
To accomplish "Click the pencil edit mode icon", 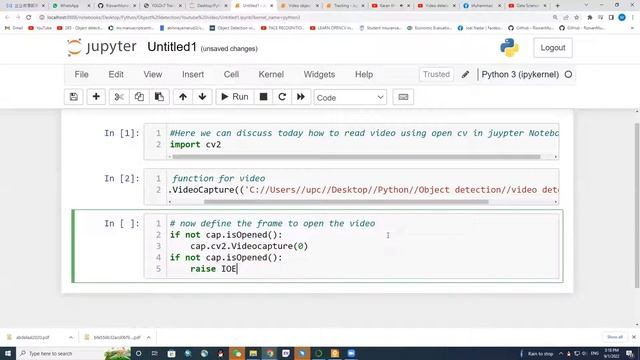I will 465,74.
